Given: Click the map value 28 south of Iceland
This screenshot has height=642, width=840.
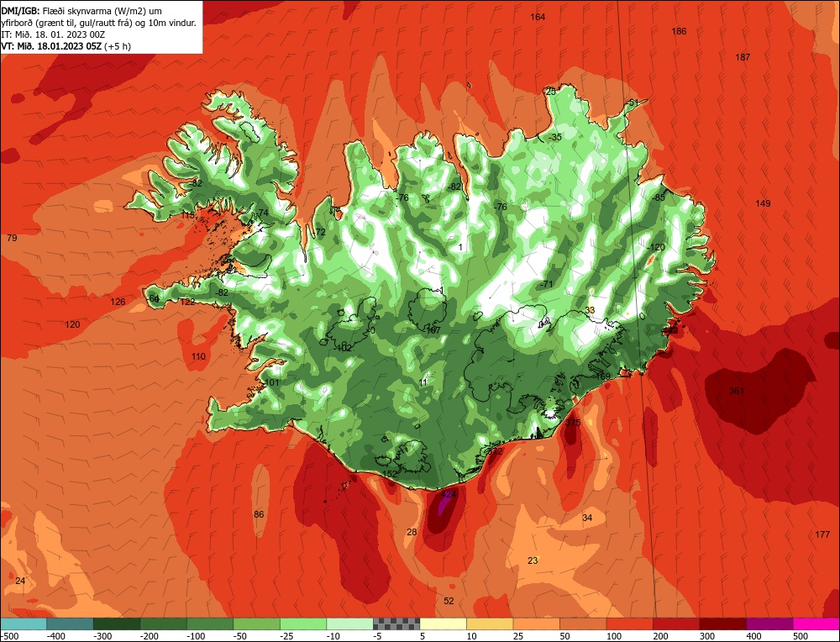Looking at the screenshot, I should tap(412, 532).
